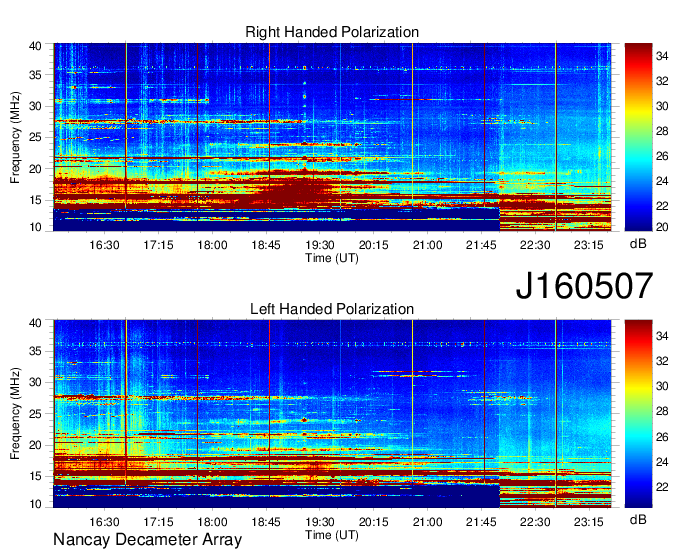Click the 22:30 time tick under Right Handed plot
This screenshot has height=552, width=680.
click(x=535, y=245)
